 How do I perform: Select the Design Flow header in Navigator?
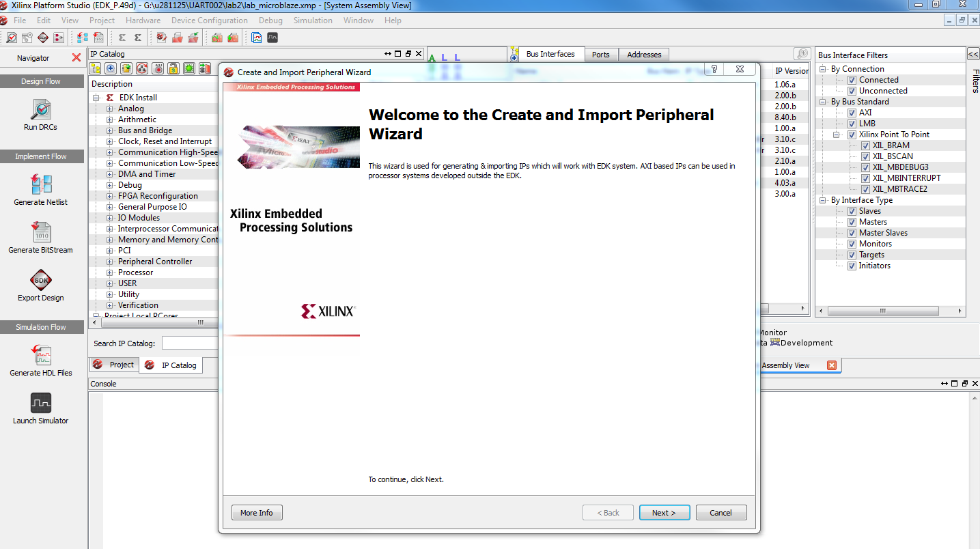coord(41,81)
